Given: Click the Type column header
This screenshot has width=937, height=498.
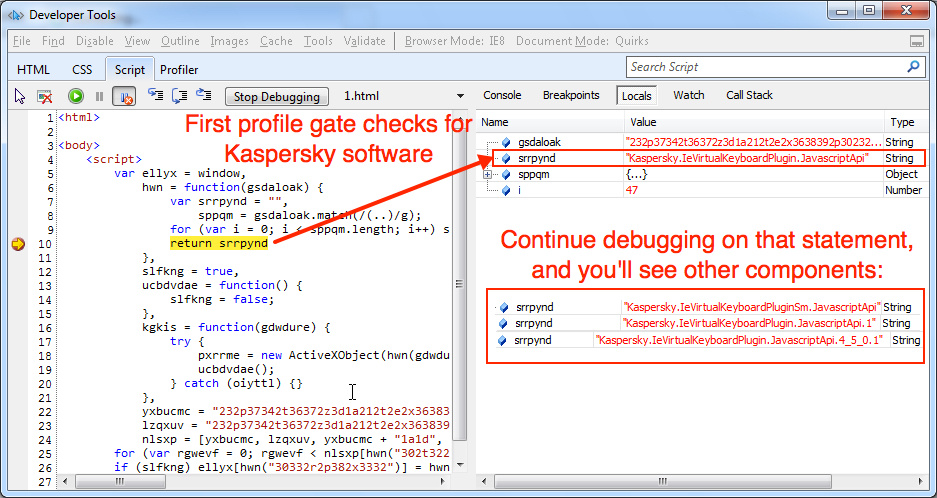Looking at the screenshot, I should [x=904, y=122].
